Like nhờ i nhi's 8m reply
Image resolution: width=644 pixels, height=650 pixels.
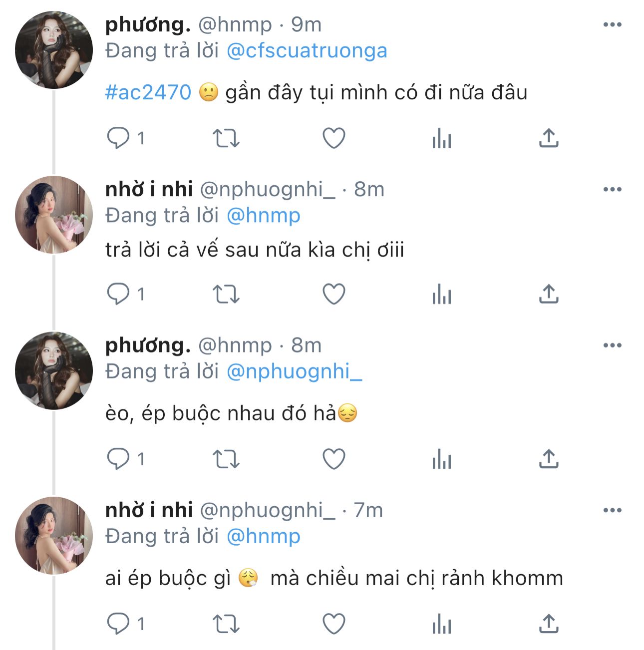click(x=334, y=294)
